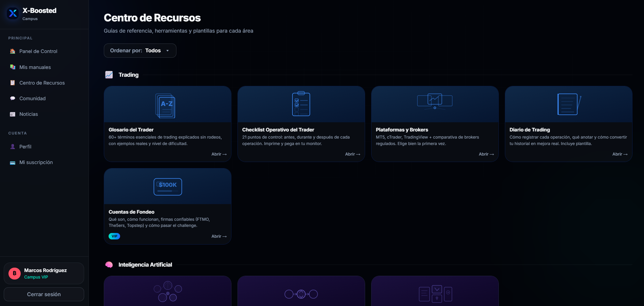
Task: Open Comunidad section
Action: pos(44,98)
